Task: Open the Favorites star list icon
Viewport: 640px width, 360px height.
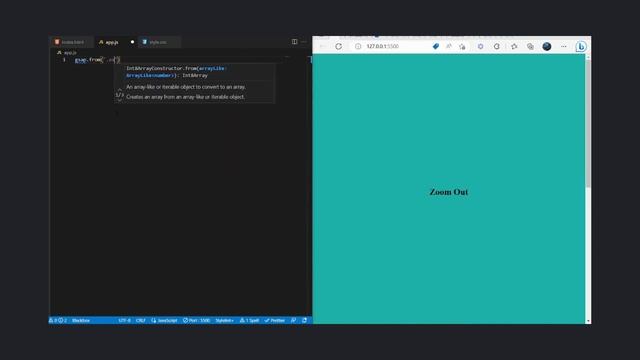Action: click(x=514, y=47)
